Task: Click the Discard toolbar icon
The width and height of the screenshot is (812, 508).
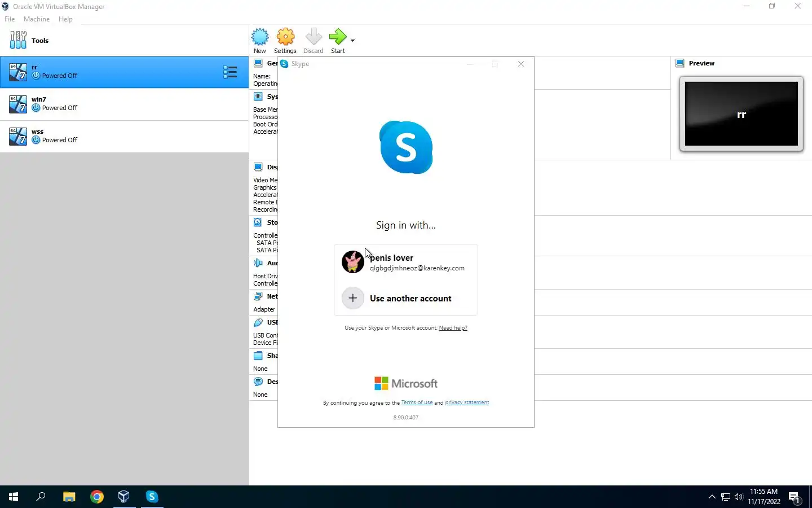Action: (x=314, y=37)
